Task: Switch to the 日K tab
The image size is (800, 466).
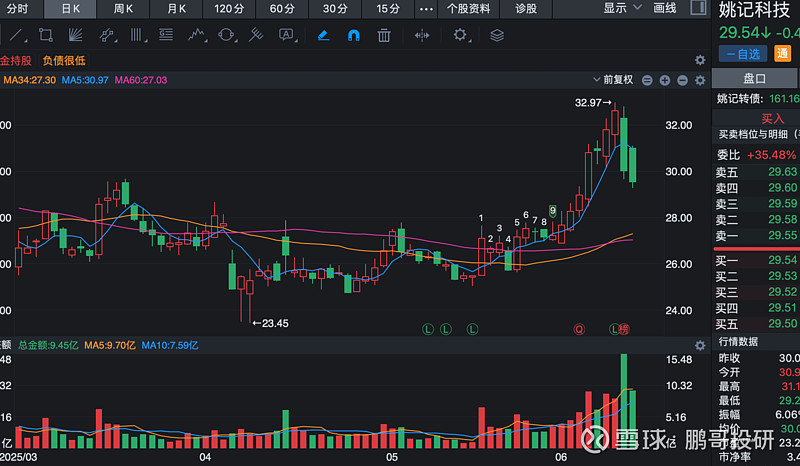Action: 70,9
